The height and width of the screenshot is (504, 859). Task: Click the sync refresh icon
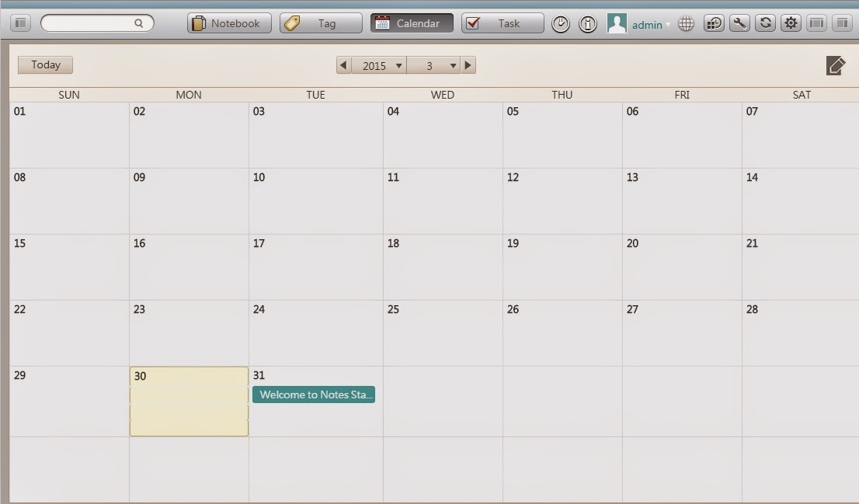click(x=765, y=23)
